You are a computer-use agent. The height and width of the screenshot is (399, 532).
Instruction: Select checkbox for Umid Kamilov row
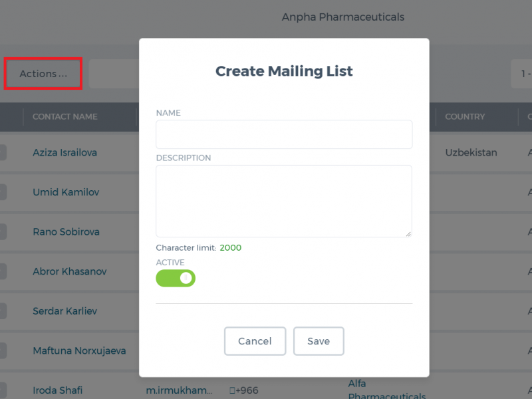click(x=3, y=192)
